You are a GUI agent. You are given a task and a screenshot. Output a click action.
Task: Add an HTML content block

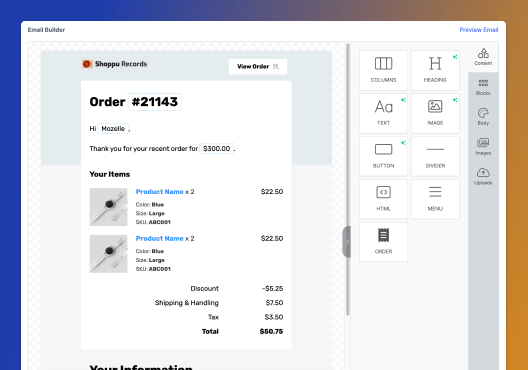383,199
